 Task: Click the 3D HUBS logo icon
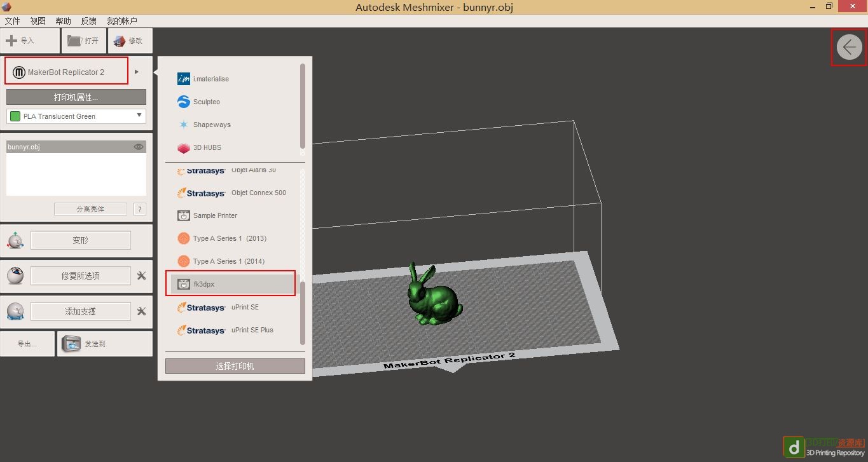[x=184, y=147]
